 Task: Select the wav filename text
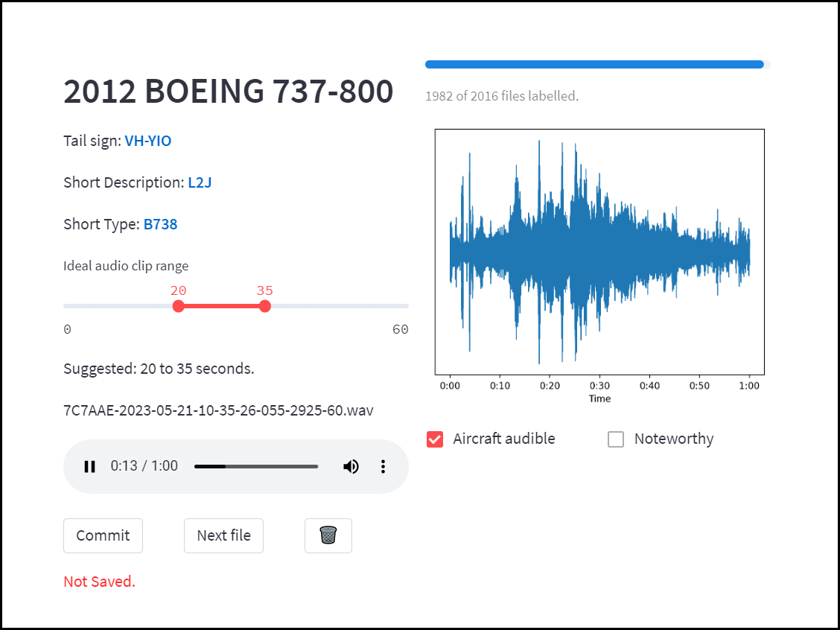(219, 410)
